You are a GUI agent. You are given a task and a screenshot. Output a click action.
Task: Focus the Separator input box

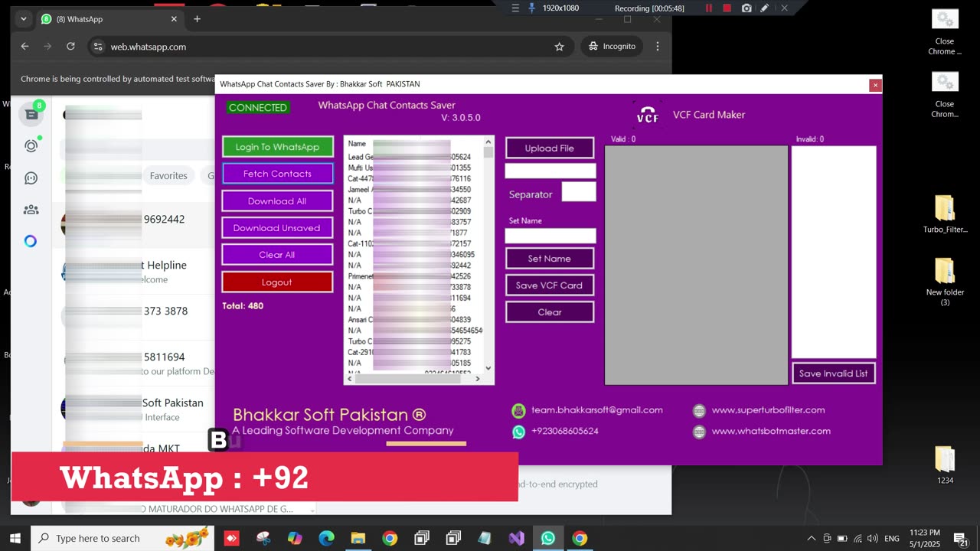(x=579, y=192)
